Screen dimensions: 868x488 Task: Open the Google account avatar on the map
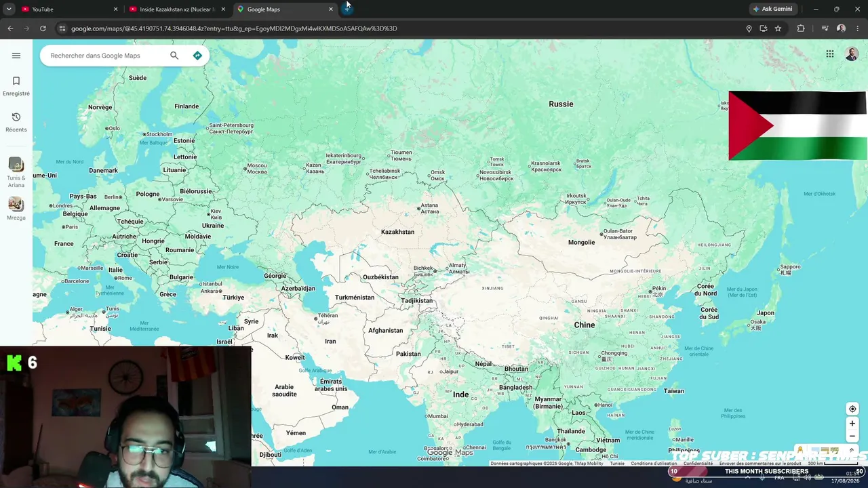pos(852,54)
